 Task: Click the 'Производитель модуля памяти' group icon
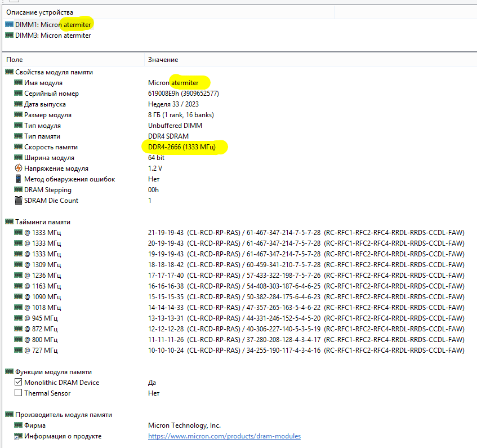tap(9, 414)
